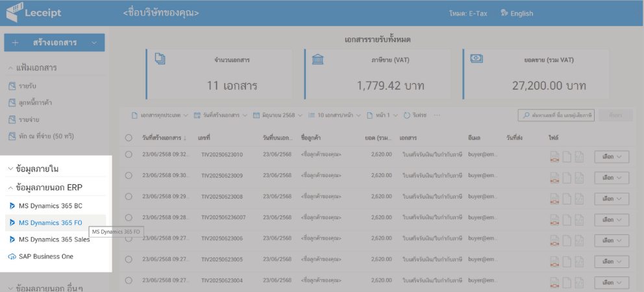Open the XML file of TIV20250623010
This screenshot has width=644, height=292.
click(x=579, y=157)
